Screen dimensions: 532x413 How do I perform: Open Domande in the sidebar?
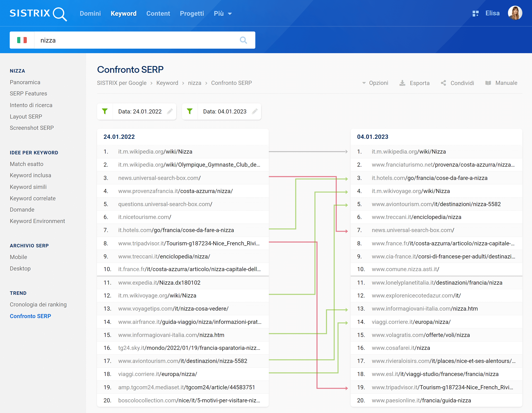pos(22,210)
